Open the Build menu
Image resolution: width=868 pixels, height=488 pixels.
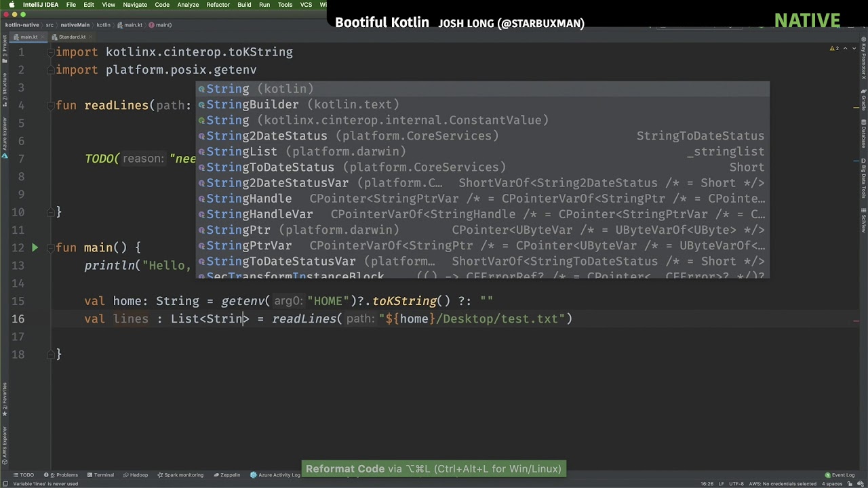244,5
